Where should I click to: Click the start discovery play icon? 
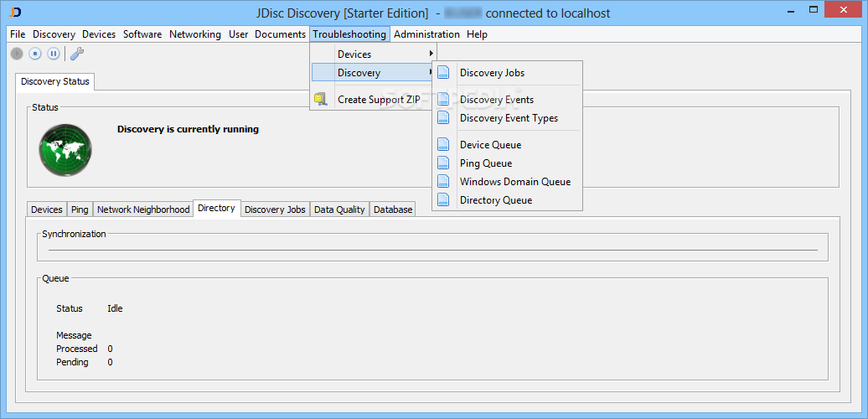[x=17, y=54]
